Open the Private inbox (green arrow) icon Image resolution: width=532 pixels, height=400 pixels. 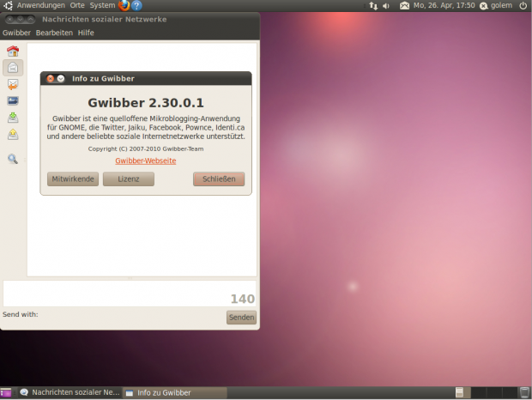pyautogui.click(x=13, y=118)
